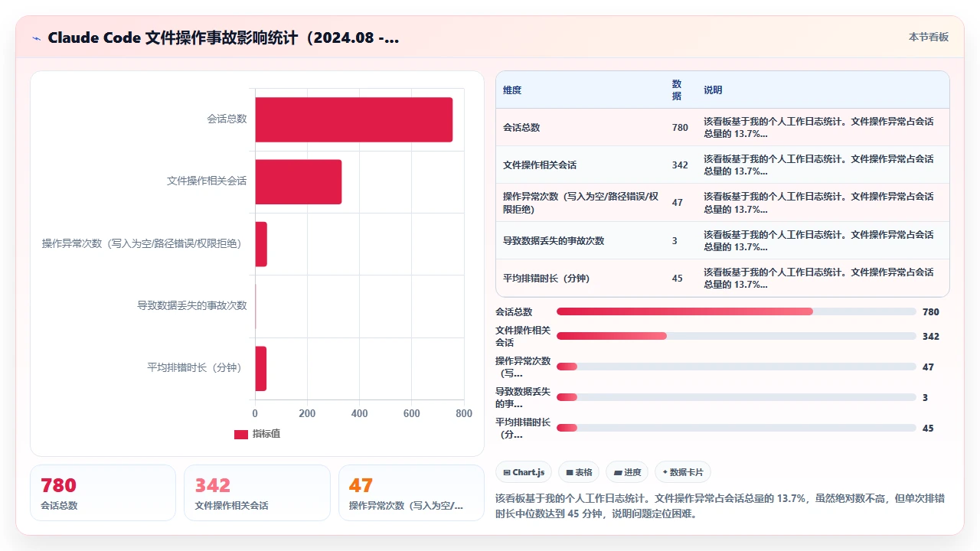Viewport: 980px width, 551px height.
Task: Select the 进度 tag chip
Action: tap(627, 472)
